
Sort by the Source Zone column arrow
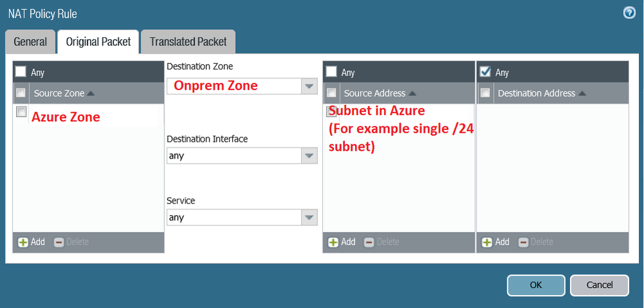point(91,93)
